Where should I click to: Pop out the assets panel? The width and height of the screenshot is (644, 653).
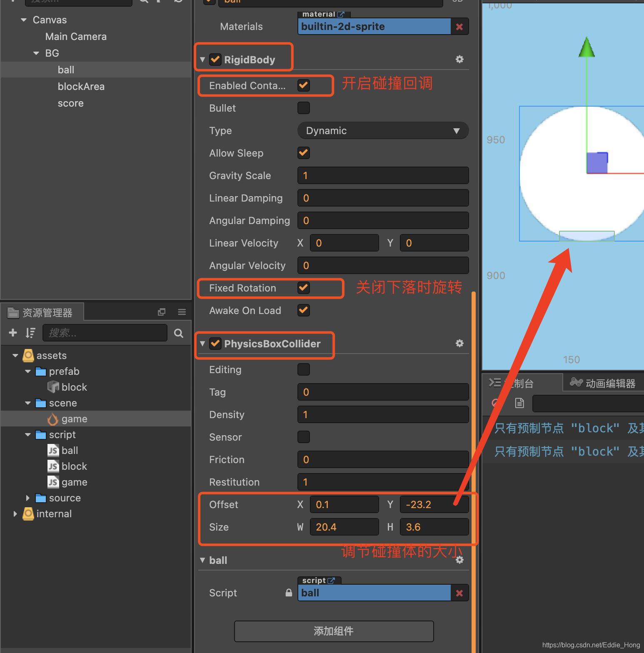(x=162, y=312)
